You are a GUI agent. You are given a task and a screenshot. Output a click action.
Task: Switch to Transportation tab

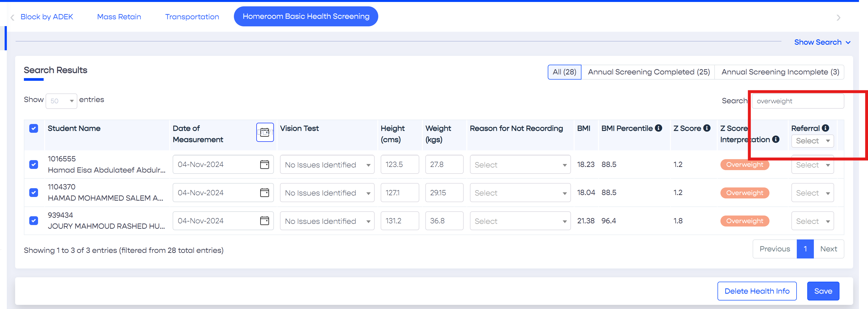pyautogui.click(x=192, y=17)
